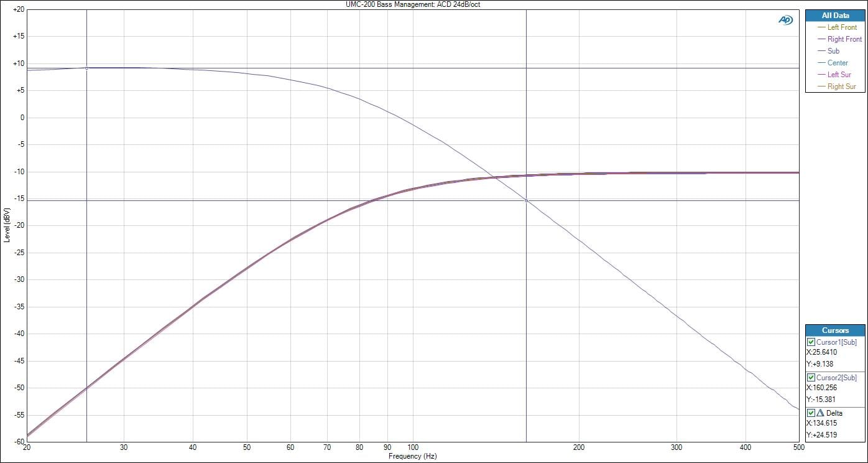Click the 200 frequency axis tick label
This screenshot has height=463, width=868.
(579, 447)
